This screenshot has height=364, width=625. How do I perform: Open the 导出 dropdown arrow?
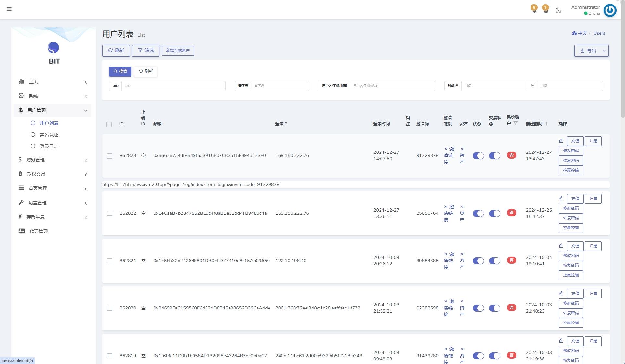(x=604, y=51)
